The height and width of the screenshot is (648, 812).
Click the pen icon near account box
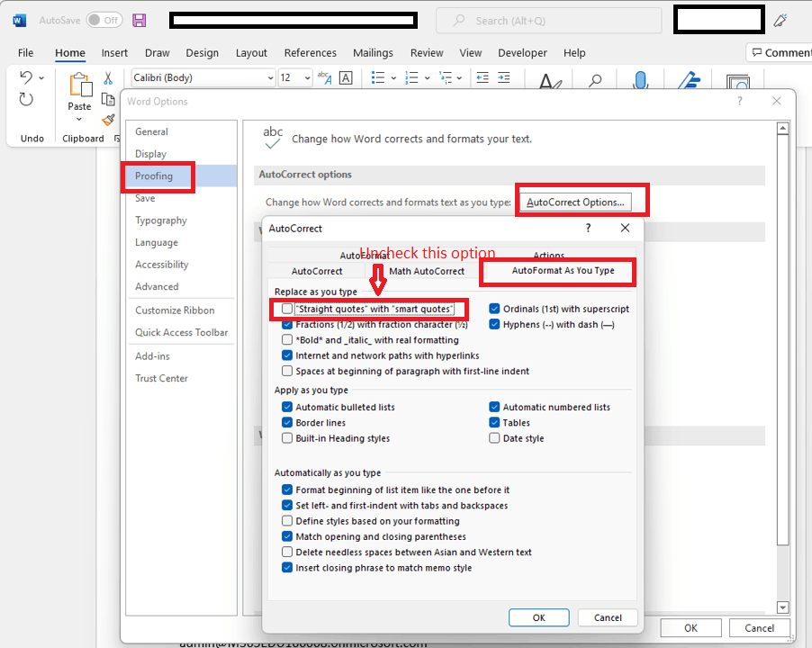pos(780,21)
